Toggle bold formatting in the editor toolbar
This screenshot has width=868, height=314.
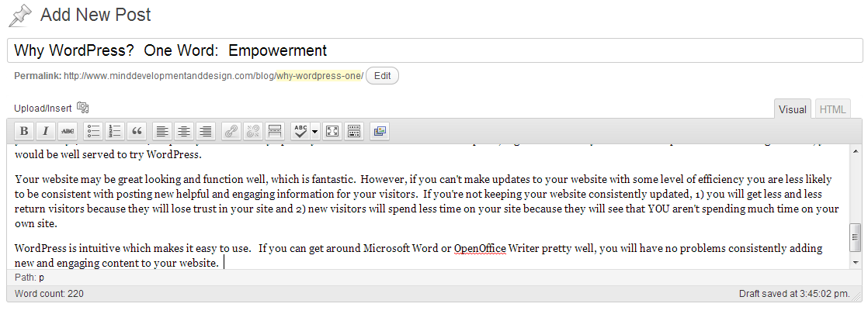24,131
